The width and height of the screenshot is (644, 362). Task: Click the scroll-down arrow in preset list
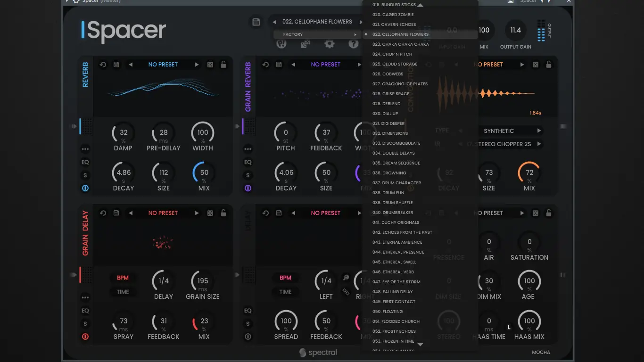coord(420,345)
